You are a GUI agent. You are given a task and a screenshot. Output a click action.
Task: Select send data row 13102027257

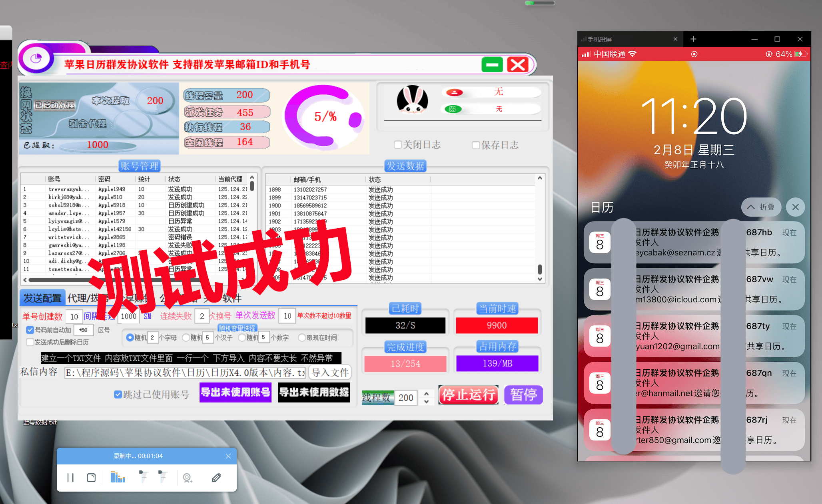(x=401, y=189)
